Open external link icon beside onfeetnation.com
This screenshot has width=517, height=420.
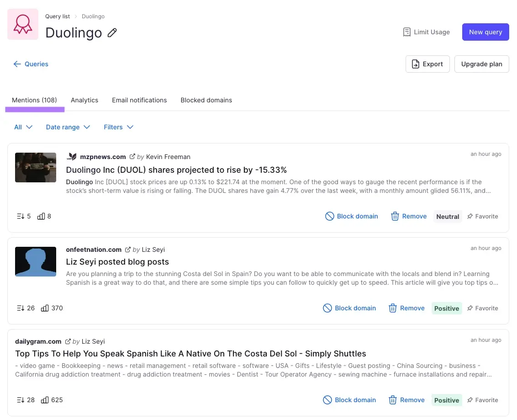click(x=128, y=250)
